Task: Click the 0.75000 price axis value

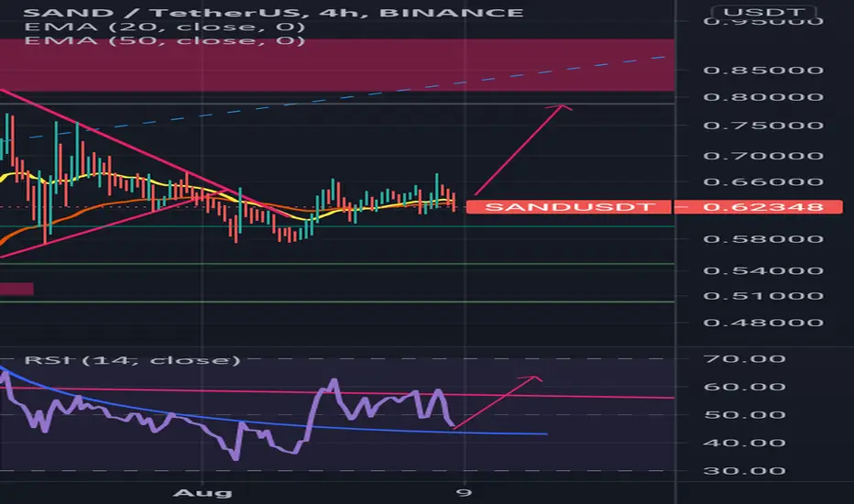Action: pyautogui.click(x=763, y=126)
